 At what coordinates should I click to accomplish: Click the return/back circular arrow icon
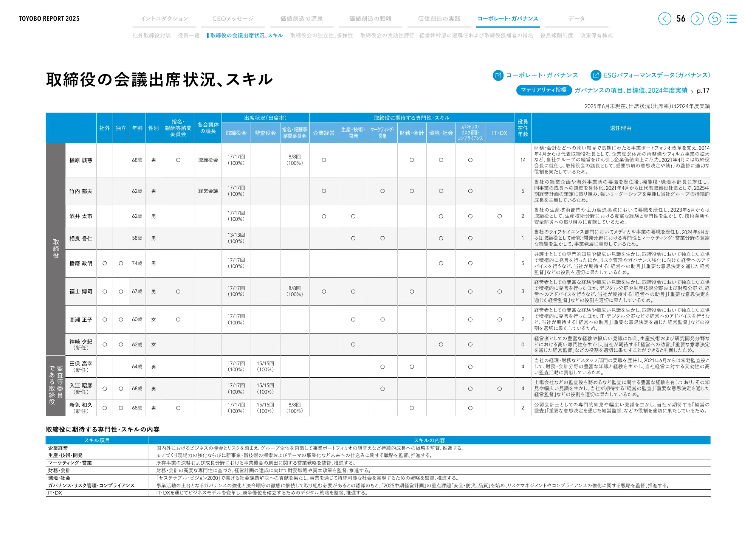click(x=714, y=19)
